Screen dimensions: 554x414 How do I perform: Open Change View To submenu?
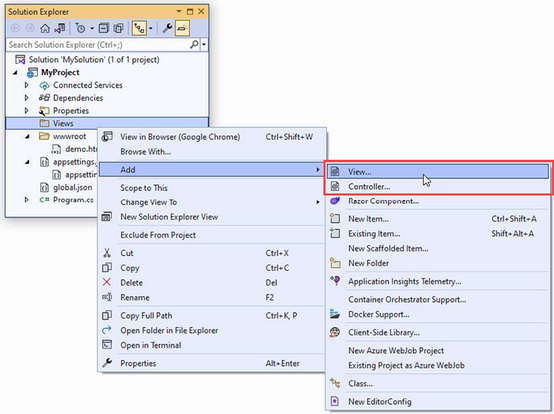click(x=212, y=202)
